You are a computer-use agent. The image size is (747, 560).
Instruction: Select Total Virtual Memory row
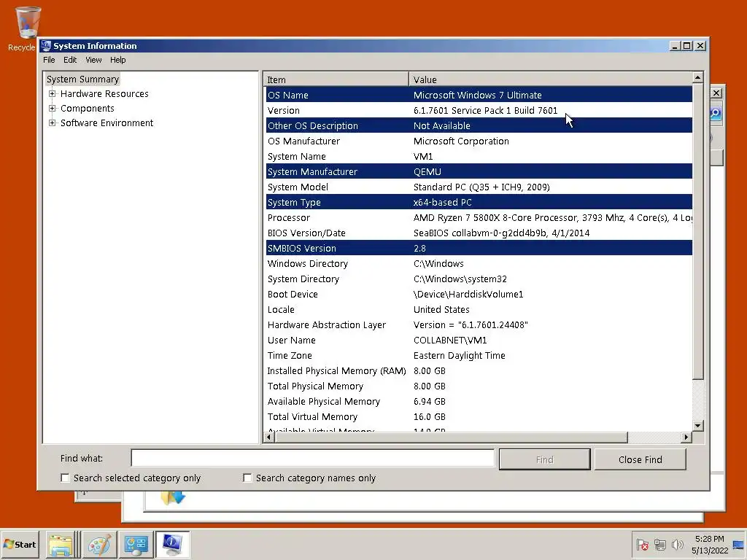[x=479, y=416]
